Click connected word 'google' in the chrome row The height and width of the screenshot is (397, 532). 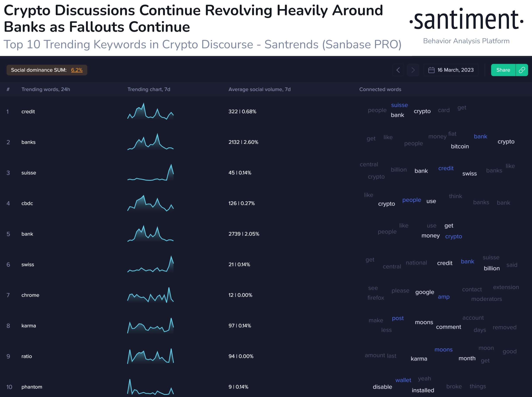[424, 292]
